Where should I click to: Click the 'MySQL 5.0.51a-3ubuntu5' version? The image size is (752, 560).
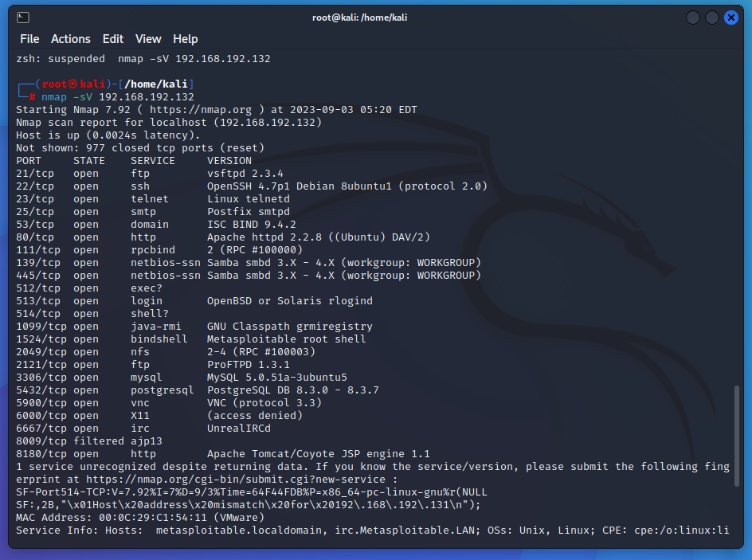pyautogui.click(x=276, y=378)
